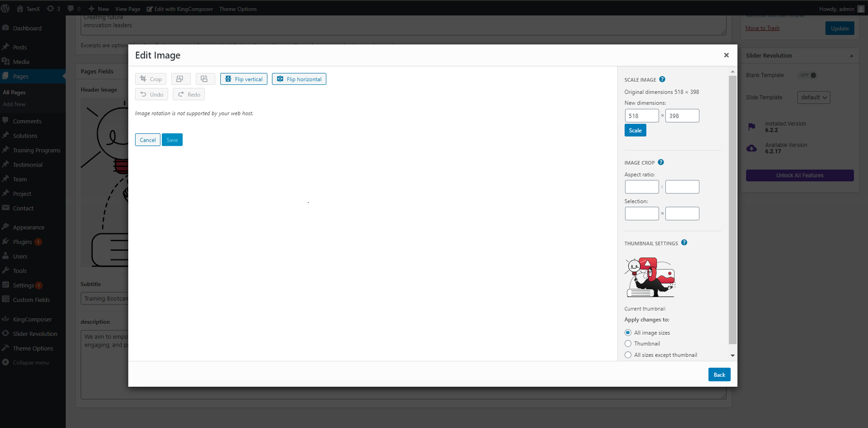Open Theme Options in sidebar
The height and width of the screenshot is (428, 868).
click(x=33, y=348)
